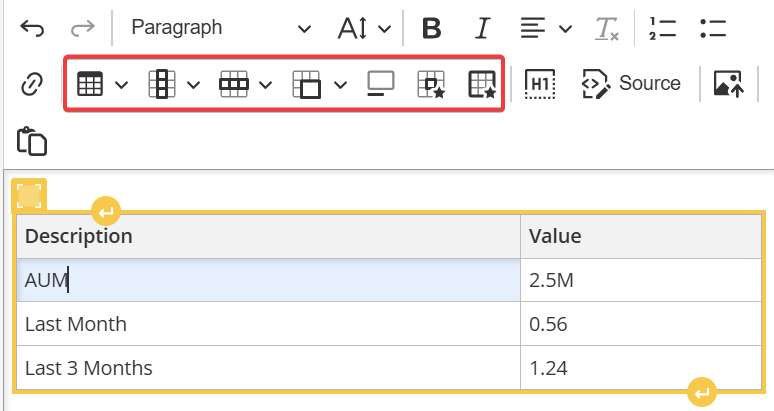Open the merge cells dropdown

point(319,85)
